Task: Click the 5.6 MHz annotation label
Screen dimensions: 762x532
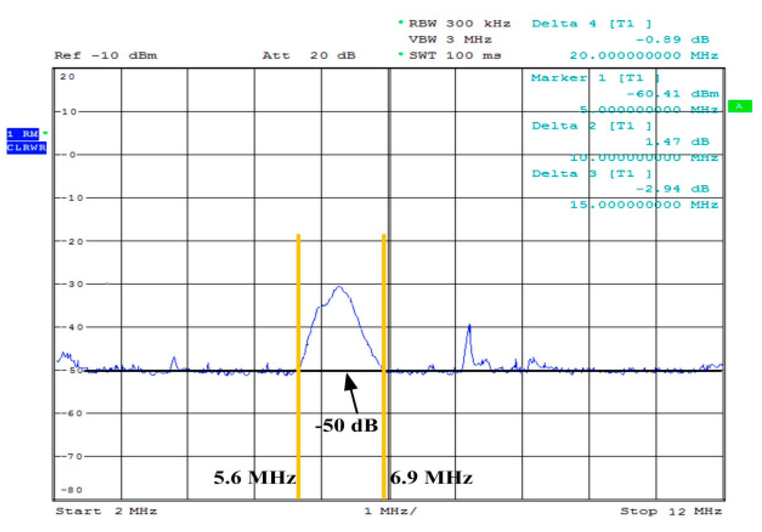Action: (255, 478)
